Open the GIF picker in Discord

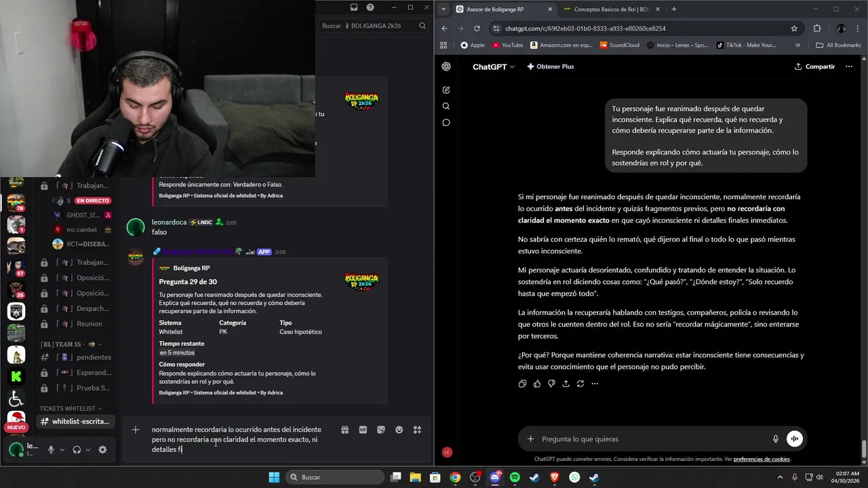click(363, 430)
